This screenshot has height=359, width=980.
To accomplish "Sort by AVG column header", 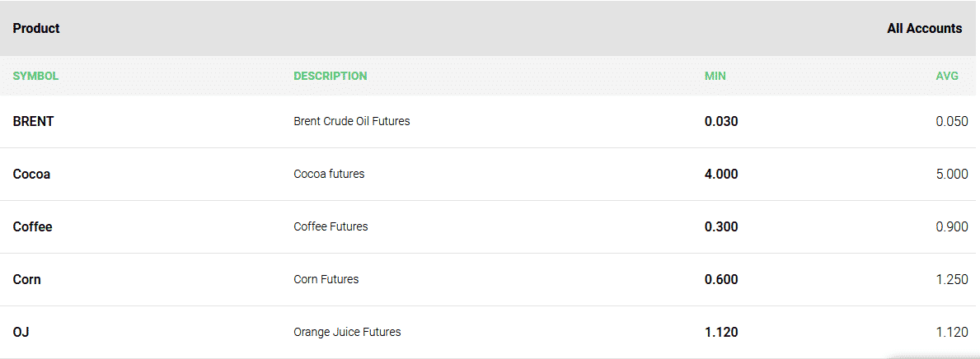I will 947,77.
